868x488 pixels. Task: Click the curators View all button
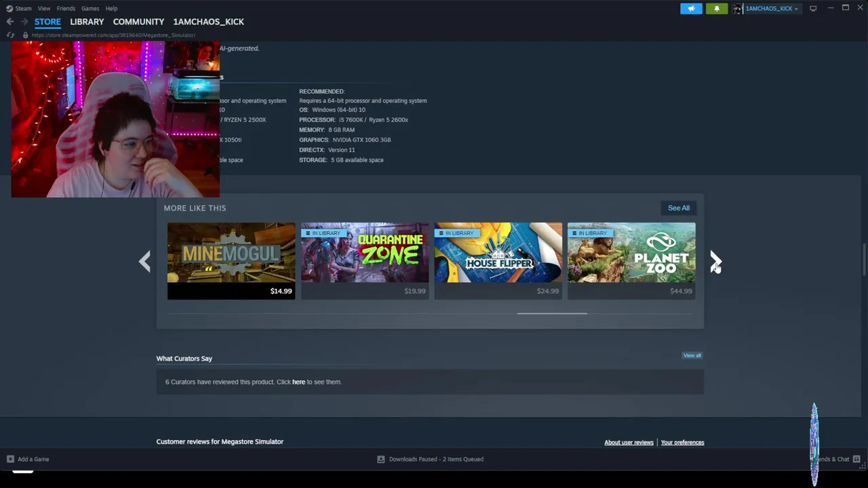(x=692, y=355)
